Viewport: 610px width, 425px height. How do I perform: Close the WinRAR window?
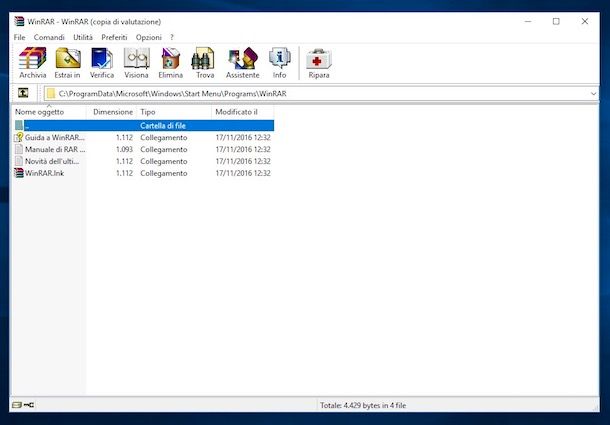click(585, 21)
